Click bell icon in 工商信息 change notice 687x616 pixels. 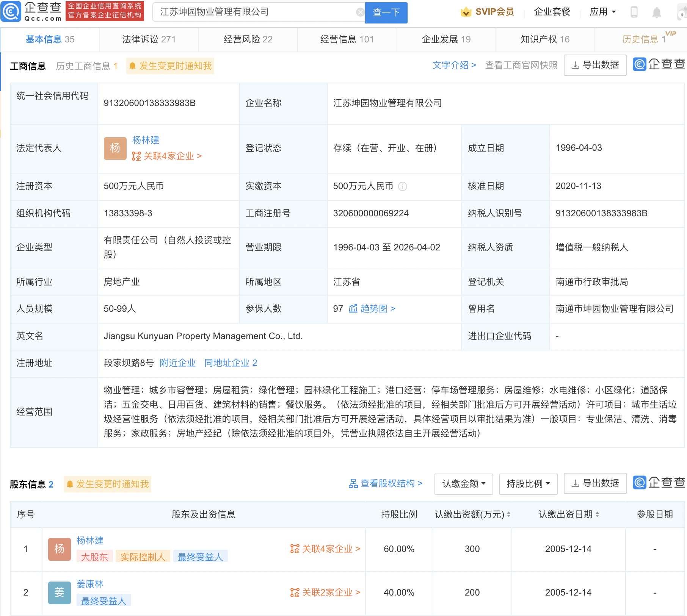coord(132,66)
